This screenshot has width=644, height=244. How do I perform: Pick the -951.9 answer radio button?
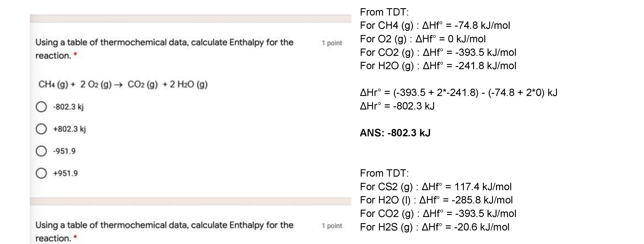coord(41,151)
